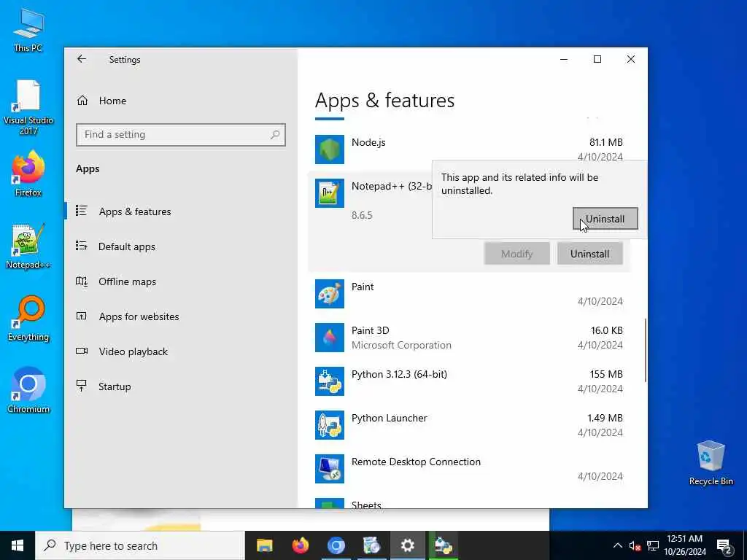747x560 pixels.
Task: Go back with the Settings back arrow
Action: [x=82, y=59]
